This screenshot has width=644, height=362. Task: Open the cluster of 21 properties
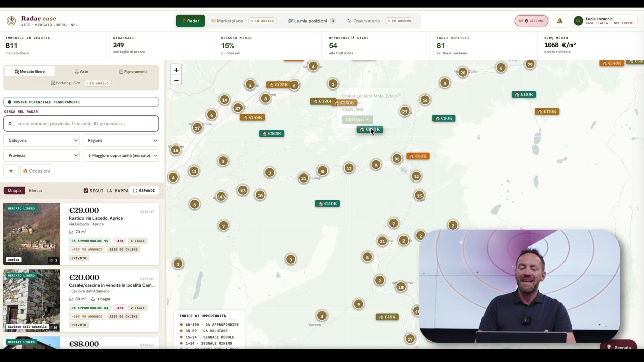(x=303, y=178)
